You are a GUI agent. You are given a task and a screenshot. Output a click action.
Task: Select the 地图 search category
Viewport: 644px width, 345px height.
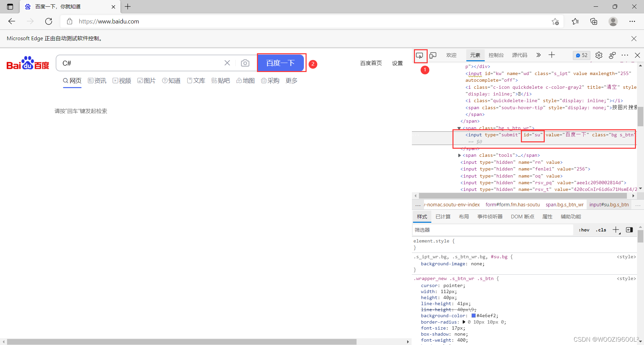[246, 81]
